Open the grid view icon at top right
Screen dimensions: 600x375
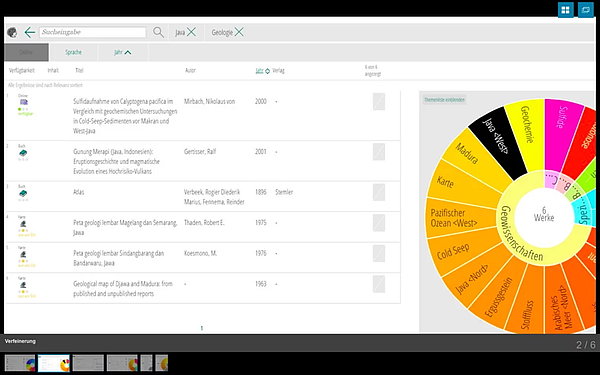[566, 10]
